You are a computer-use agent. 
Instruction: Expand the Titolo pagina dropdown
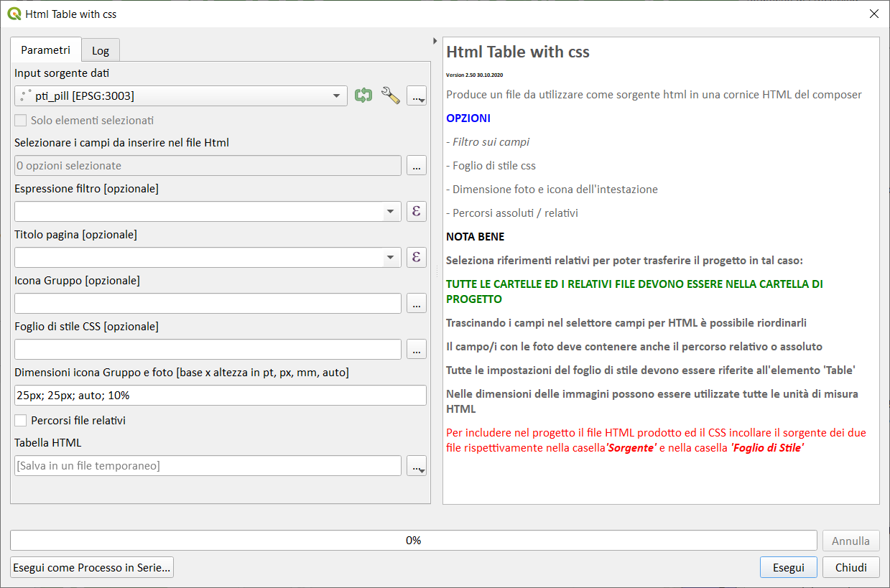(x=390, y=257)
